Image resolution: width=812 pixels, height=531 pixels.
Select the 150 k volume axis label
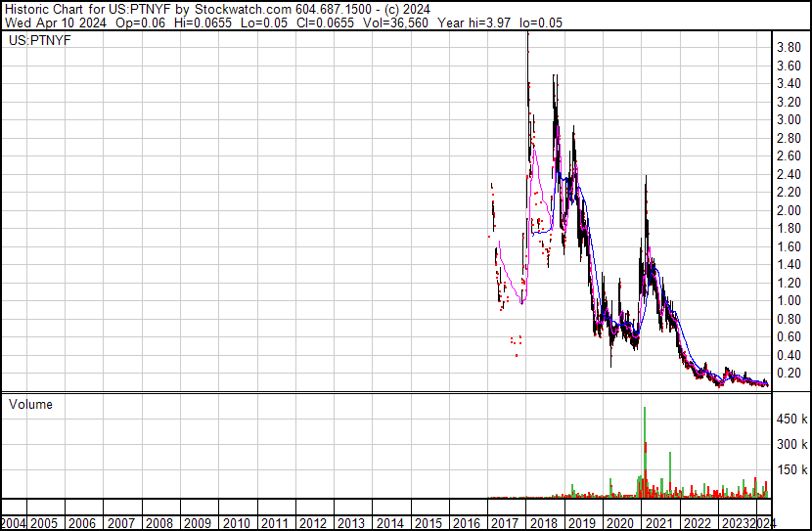click(x=791, y=470)
